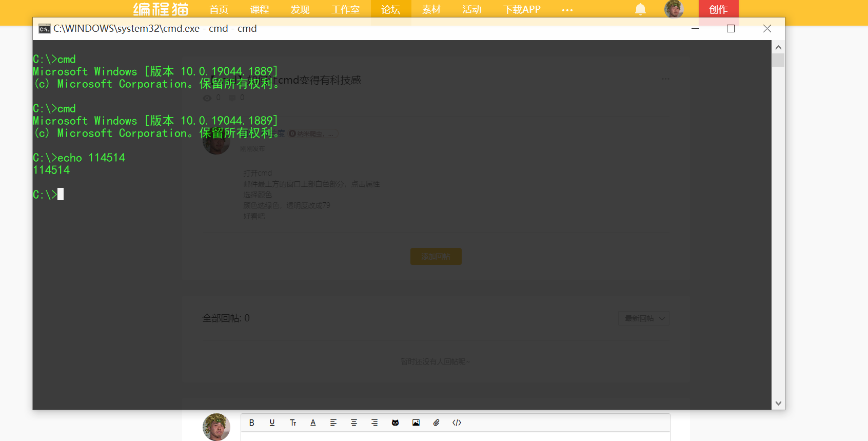Click the 编程猫 logo
Viewport: 868px width, 441px height.
(x=161, y=9)
